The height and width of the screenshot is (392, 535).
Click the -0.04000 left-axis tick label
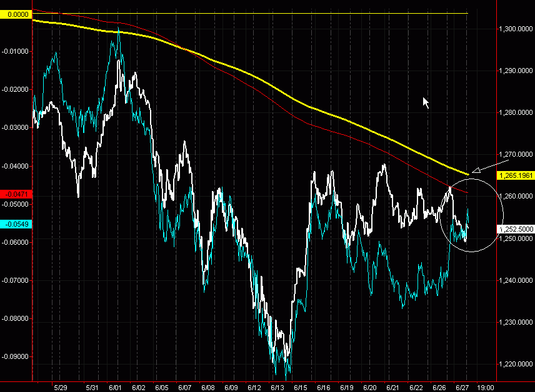point(15,166)
